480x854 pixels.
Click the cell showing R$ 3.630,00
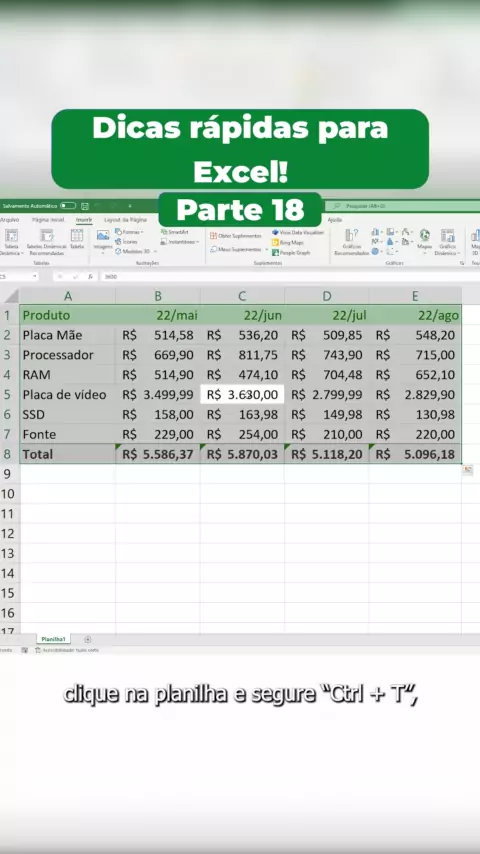242,394
